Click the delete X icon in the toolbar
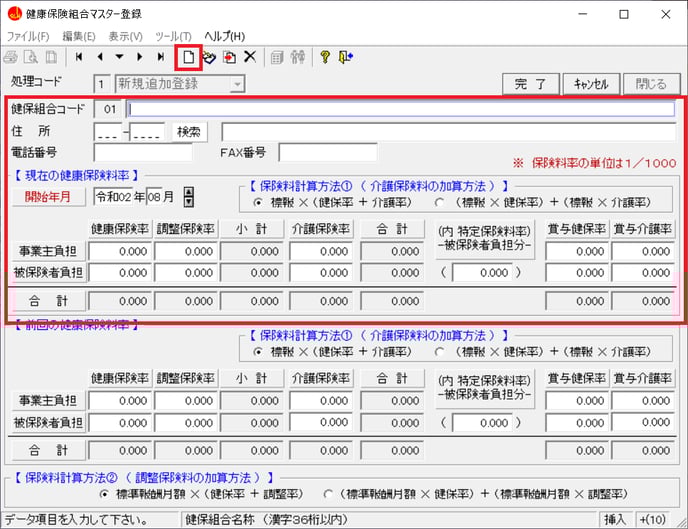The width and height of the screenshot is (688, 529). (250, 57)
